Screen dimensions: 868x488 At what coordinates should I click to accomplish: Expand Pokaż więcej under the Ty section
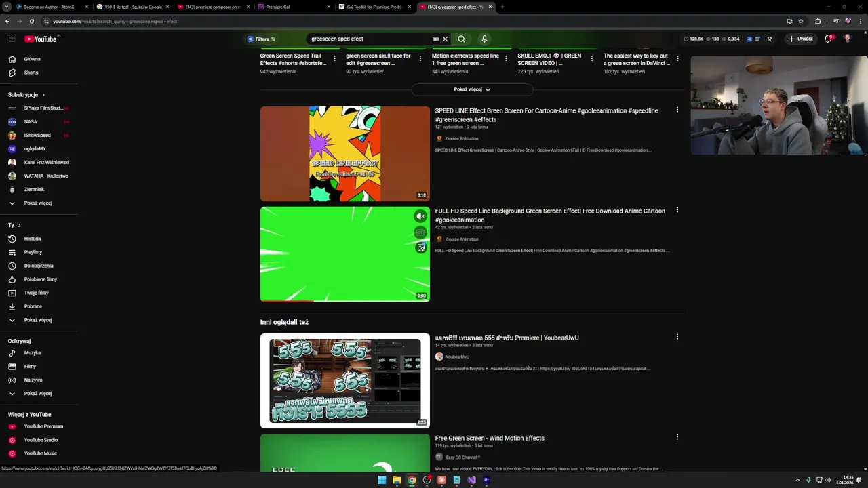38,320
